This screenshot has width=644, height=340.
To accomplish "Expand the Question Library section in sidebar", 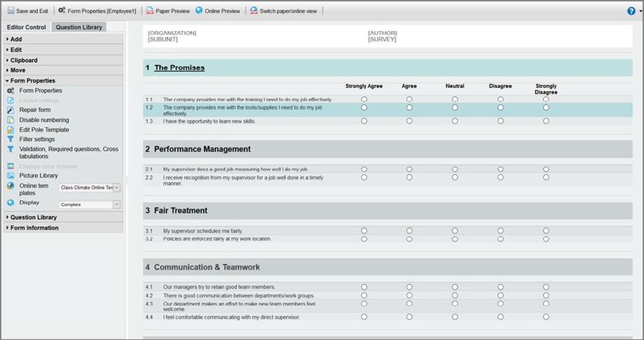I will click(63, 217).
